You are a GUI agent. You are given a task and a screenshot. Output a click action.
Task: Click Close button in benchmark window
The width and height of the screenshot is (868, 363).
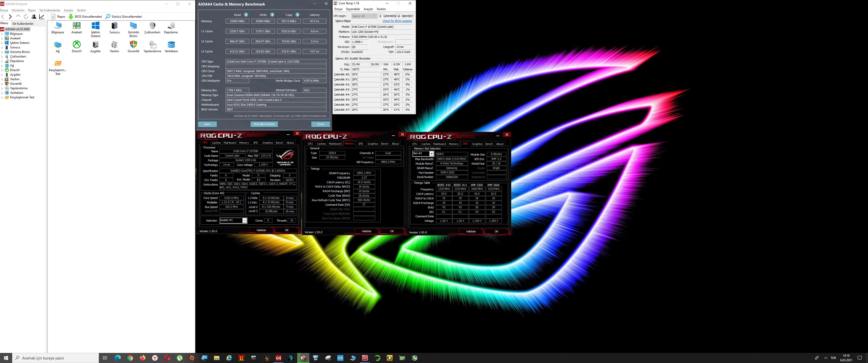click(x=320, y=124)
